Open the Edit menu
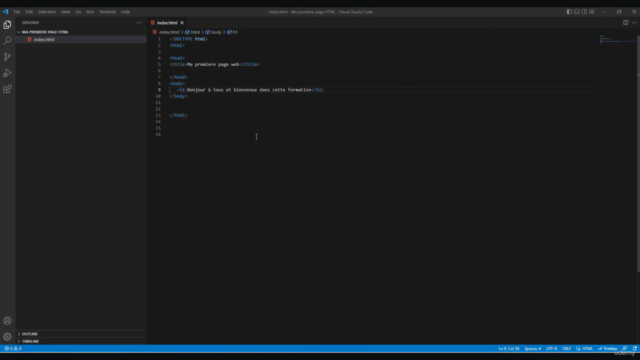 (x=29, y=12)
